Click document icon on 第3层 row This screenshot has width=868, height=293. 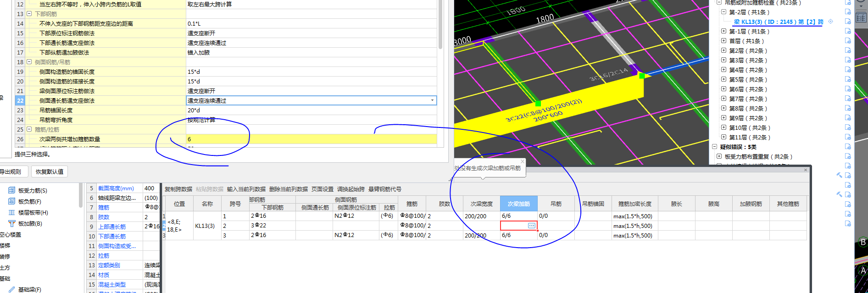(848, 60)
